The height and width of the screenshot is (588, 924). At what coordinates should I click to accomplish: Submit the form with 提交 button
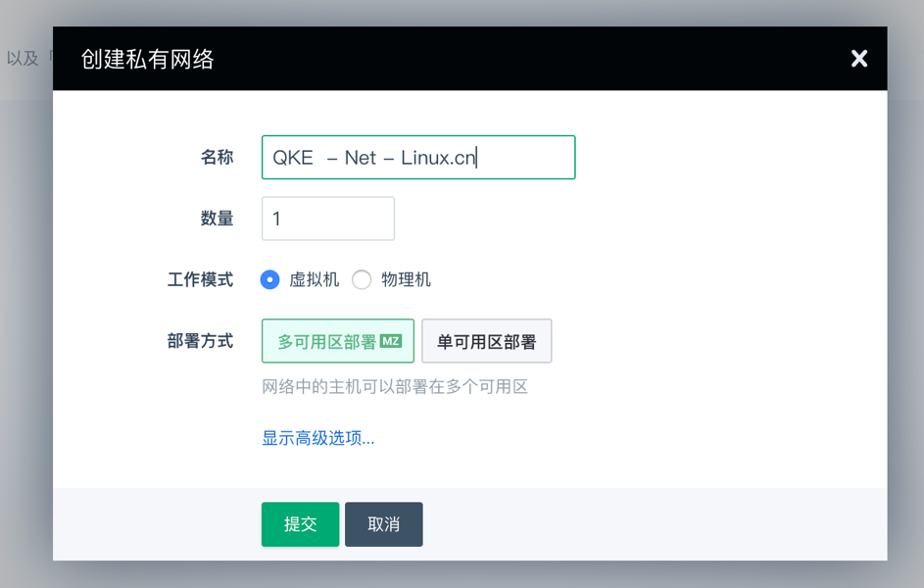(x=301, y=524)
